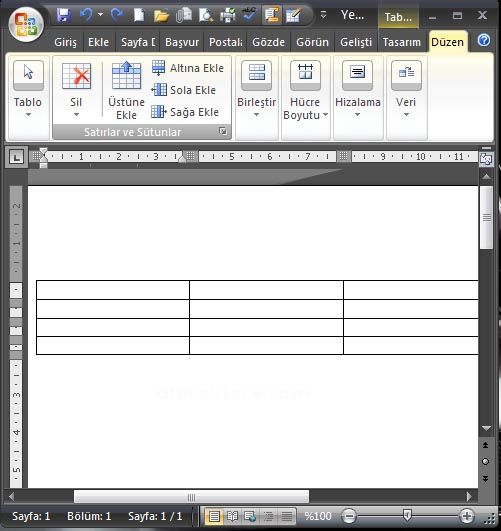Click the Open folder icon
Screen dimensions: 501x531
click(x=161, y=16)
